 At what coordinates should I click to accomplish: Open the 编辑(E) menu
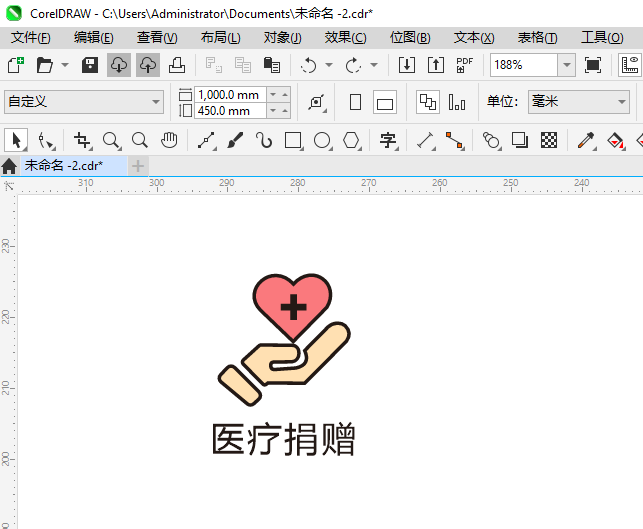(x=93, y=38)
